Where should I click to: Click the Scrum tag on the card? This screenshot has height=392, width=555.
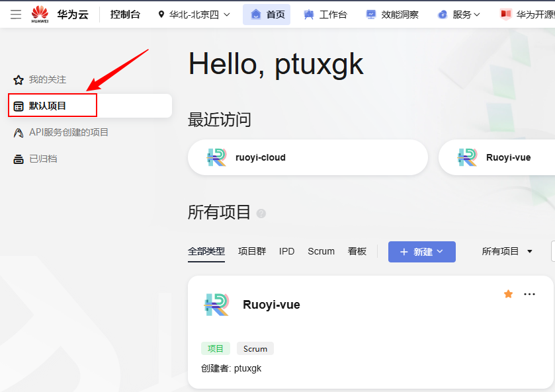click(x=255, y=348)
